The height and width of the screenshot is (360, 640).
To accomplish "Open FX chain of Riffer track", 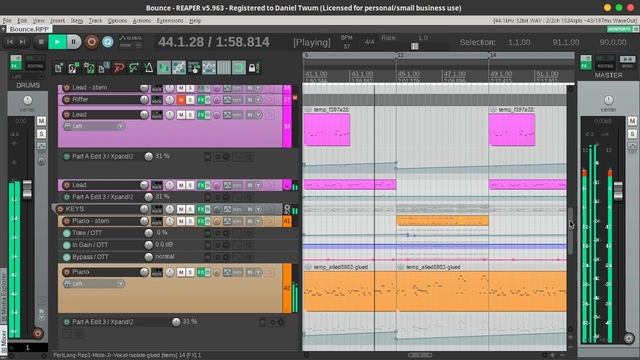I will pyautogui.click(x=201, y=100).
